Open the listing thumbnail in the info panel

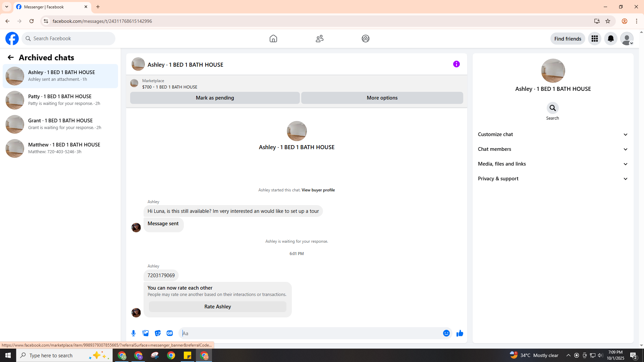[553, 71]
